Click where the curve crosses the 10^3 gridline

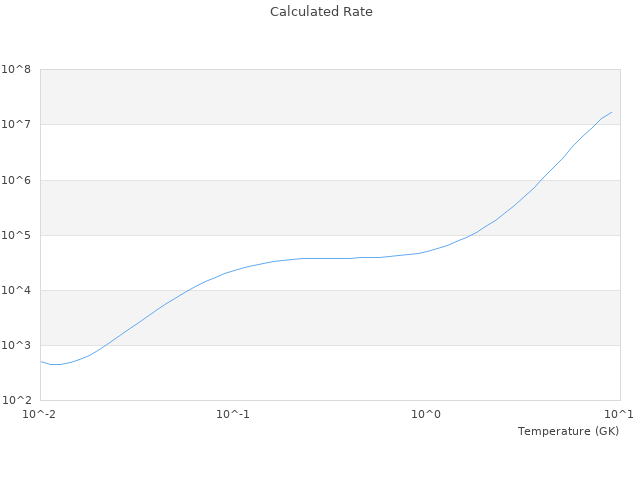coord(102,345)
